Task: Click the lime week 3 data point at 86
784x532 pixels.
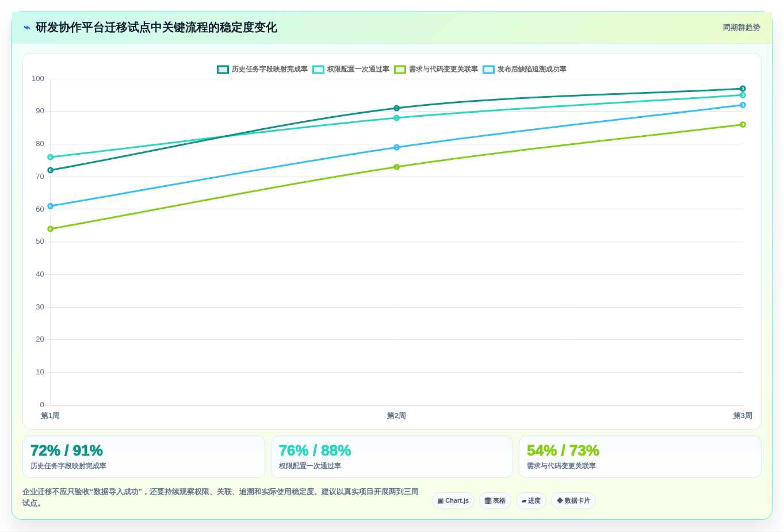Action: (x=743, y=124)
